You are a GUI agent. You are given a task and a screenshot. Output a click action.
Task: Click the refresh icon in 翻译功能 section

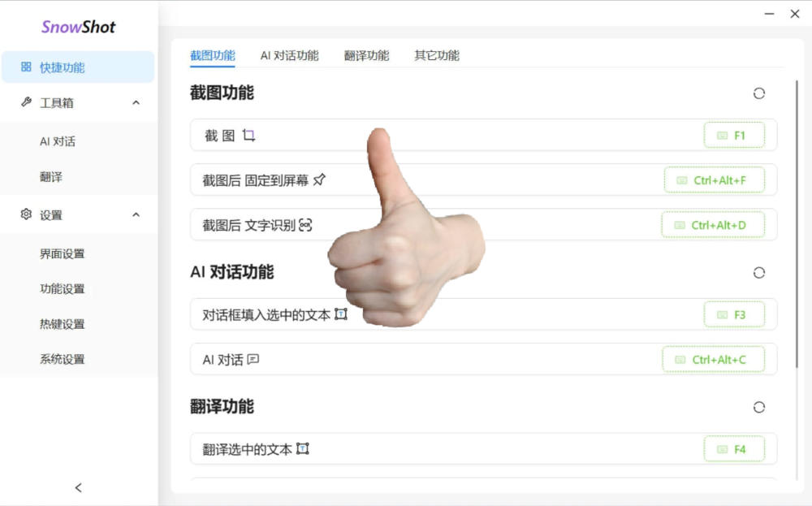point(759,407)
